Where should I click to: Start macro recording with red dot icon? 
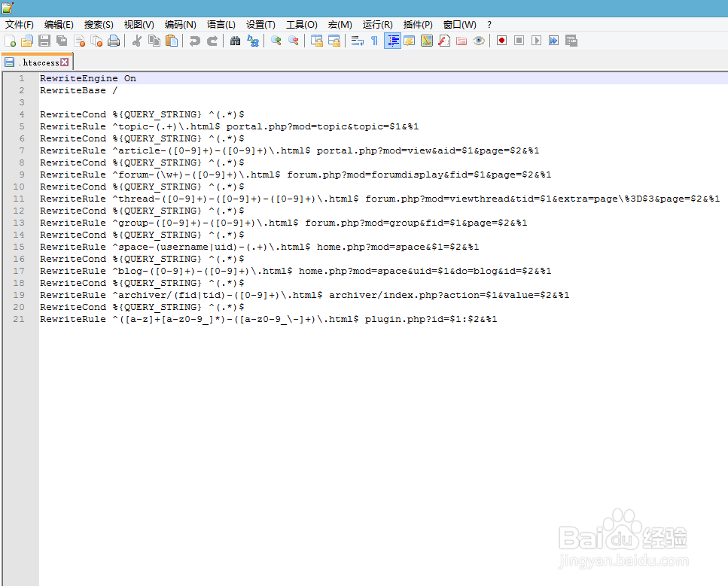(x=501, y=41)
